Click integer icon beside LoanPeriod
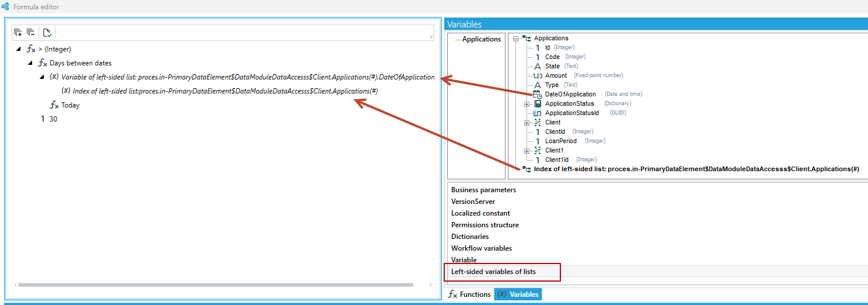Image resolution: width=868 pixels, height=305 pixels. pyautogui.click(x=538, y=141)
